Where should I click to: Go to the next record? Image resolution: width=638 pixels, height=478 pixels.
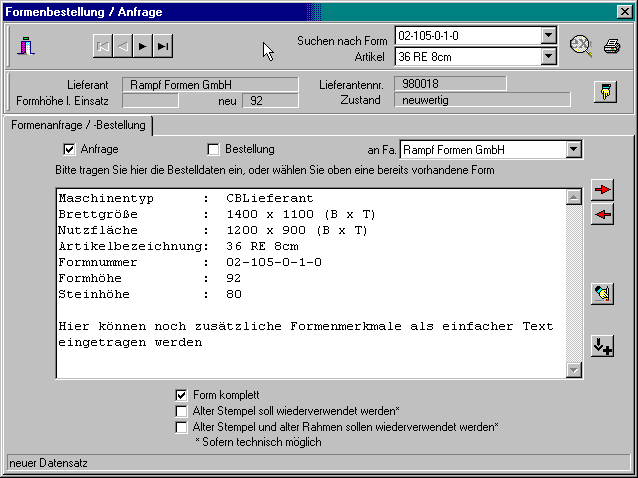point(143,46)
